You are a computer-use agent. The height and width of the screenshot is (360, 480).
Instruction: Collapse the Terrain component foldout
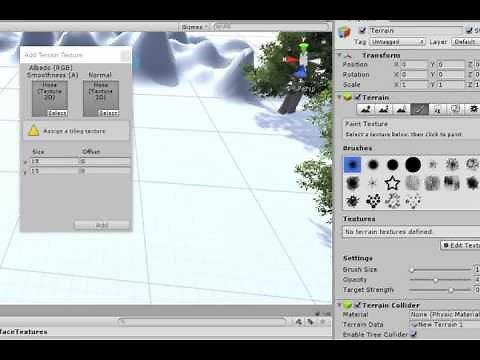(x=339, y=97)
